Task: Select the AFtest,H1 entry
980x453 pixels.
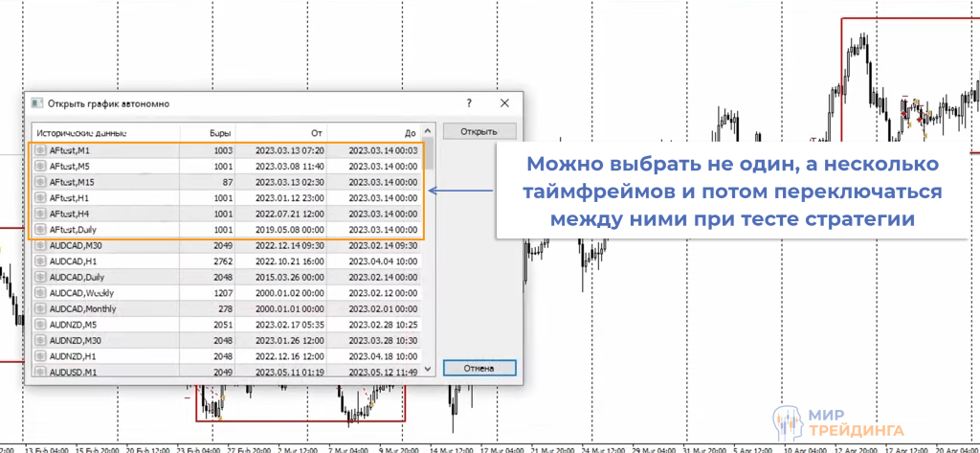Action: coord(227,197)
